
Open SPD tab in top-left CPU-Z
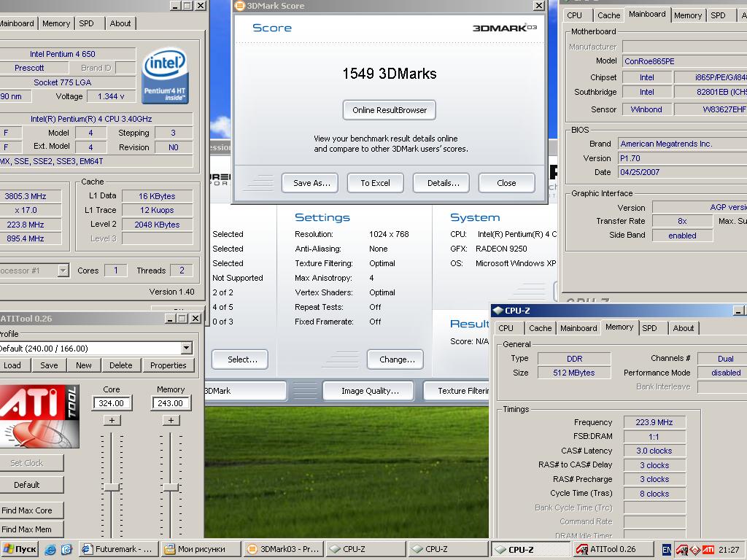[x=86, y=23]
